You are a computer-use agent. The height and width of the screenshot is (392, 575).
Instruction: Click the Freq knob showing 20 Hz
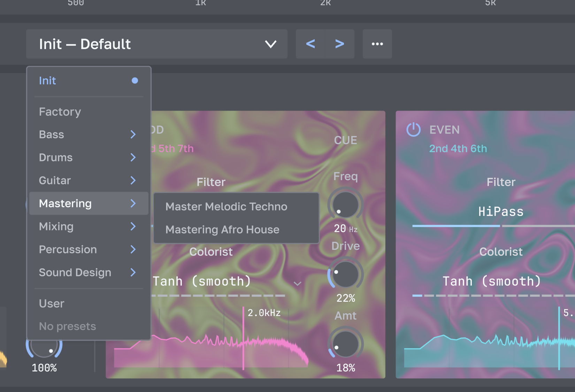pos(345,205)
